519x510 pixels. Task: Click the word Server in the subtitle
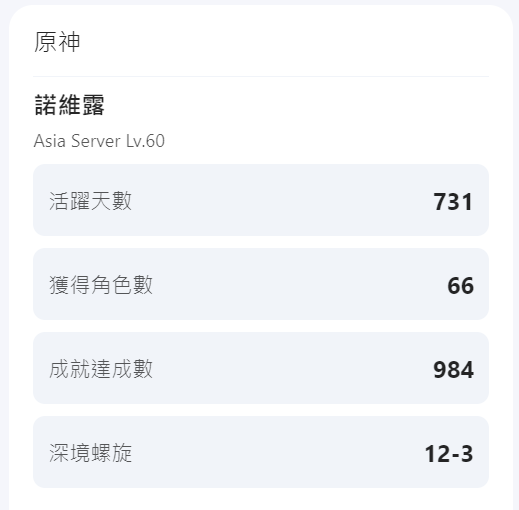[x=95, y=141]
